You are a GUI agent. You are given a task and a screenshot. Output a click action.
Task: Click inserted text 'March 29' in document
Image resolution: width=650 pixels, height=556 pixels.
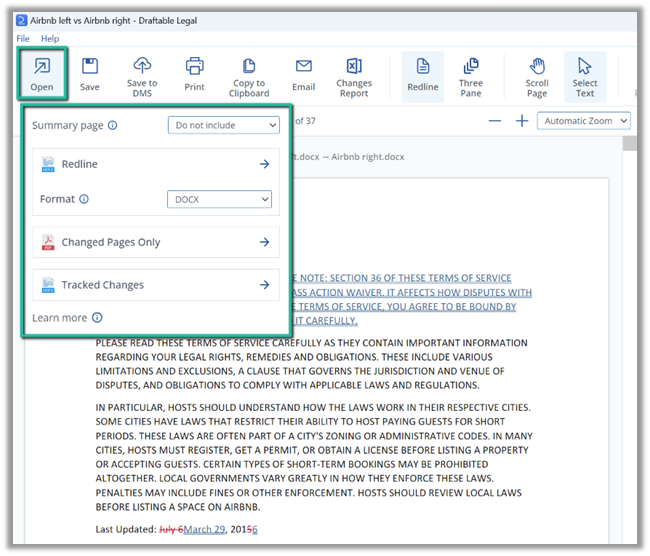click(x=204, y=529)
